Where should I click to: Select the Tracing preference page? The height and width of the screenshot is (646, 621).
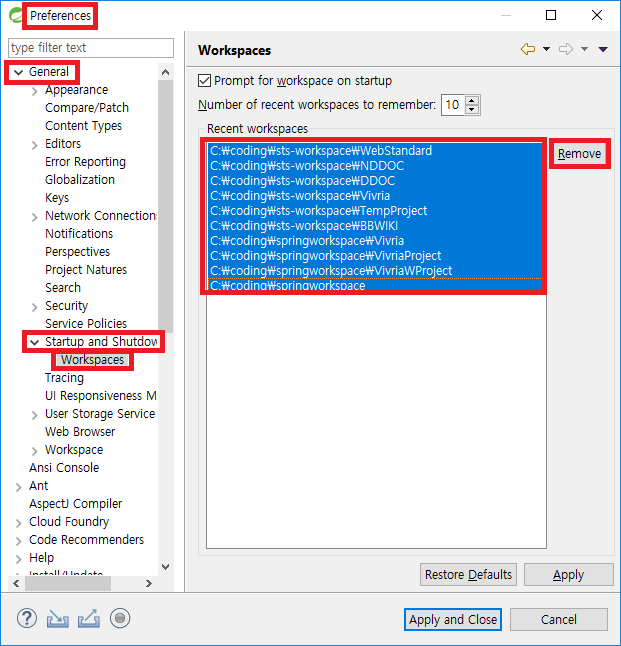[x=64, y=378]
